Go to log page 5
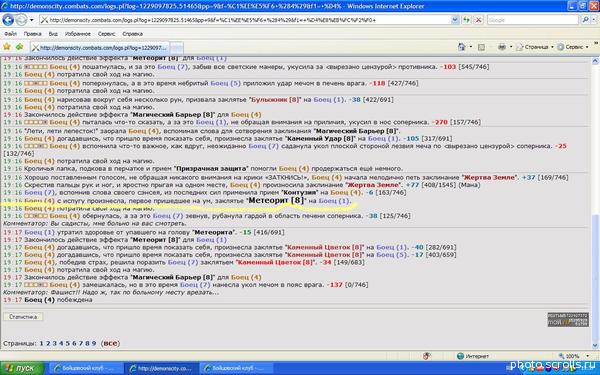The height and width of the screenshot is (375, 600). tap(67, 343)
